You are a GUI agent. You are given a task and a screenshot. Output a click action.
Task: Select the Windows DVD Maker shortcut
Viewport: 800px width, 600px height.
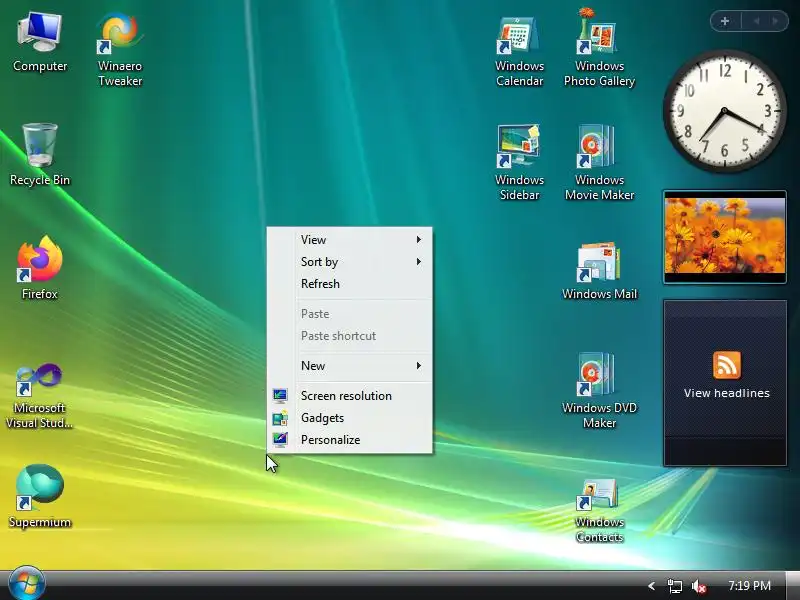pos(599,391)
